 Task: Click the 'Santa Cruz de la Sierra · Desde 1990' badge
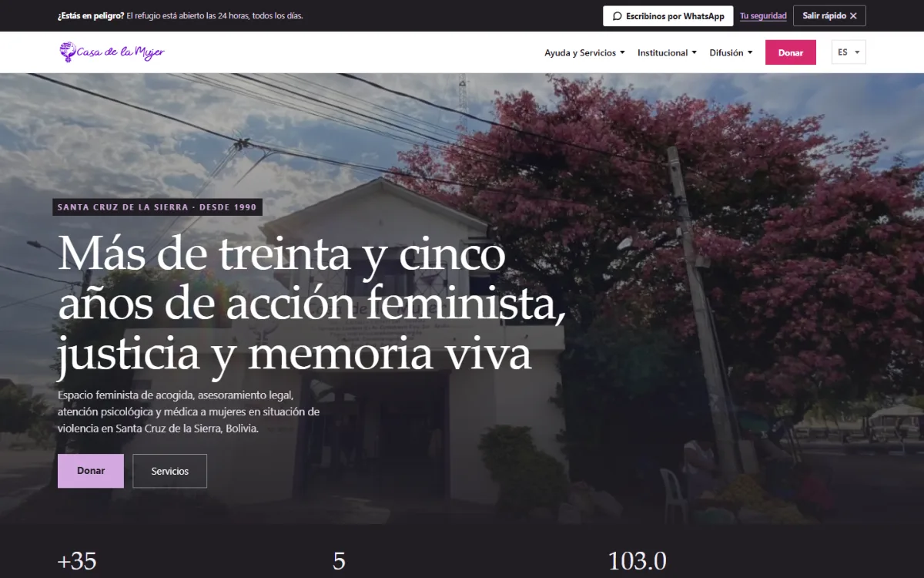click(158, 207)
